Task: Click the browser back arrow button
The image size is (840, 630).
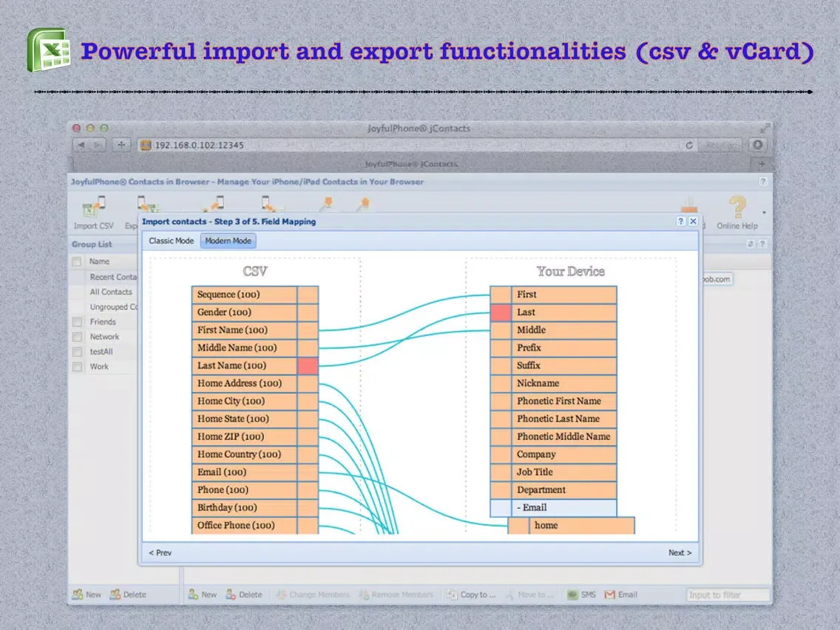Action: pos(81,145)
